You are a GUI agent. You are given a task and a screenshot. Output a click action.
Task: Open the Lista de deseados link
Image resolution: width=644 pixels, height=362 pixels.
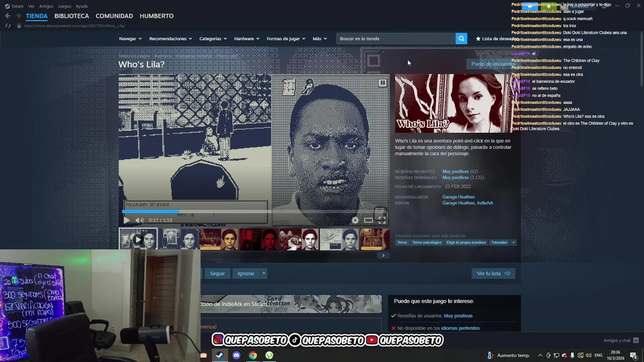pos(497,39)
